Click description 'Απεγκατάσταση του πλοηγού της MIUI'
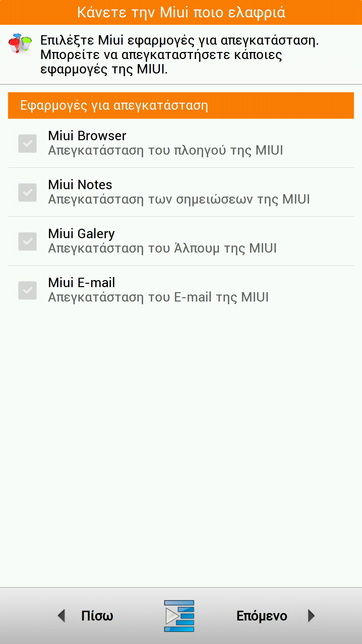This screenshot has height=644, width=362. [x=166, y=151]
